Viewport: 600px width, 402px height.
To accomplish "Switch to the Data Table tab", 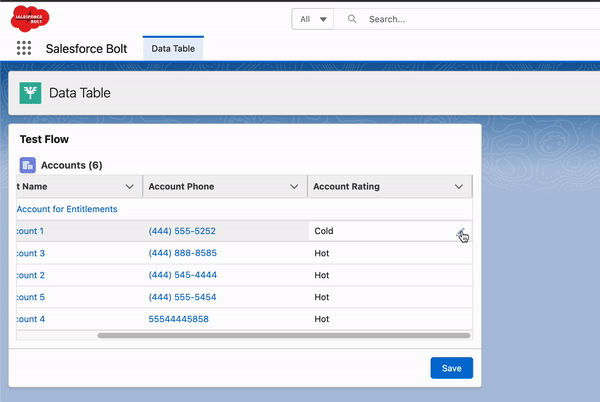I will 173,49.
